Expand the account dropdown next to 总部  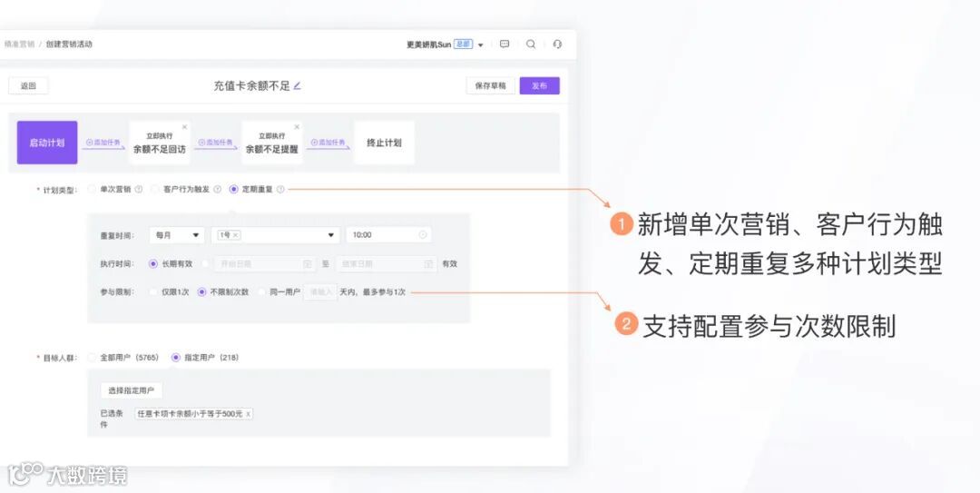point(481,45)
